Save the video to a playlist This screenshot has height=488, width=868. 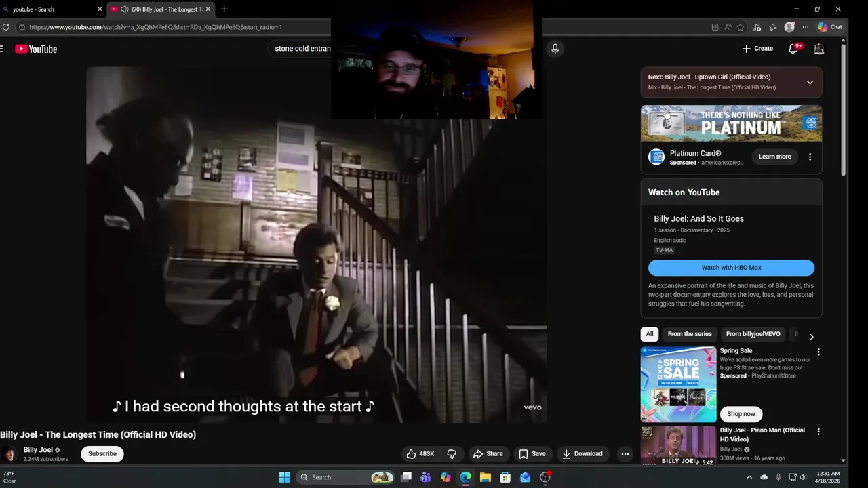532,454
